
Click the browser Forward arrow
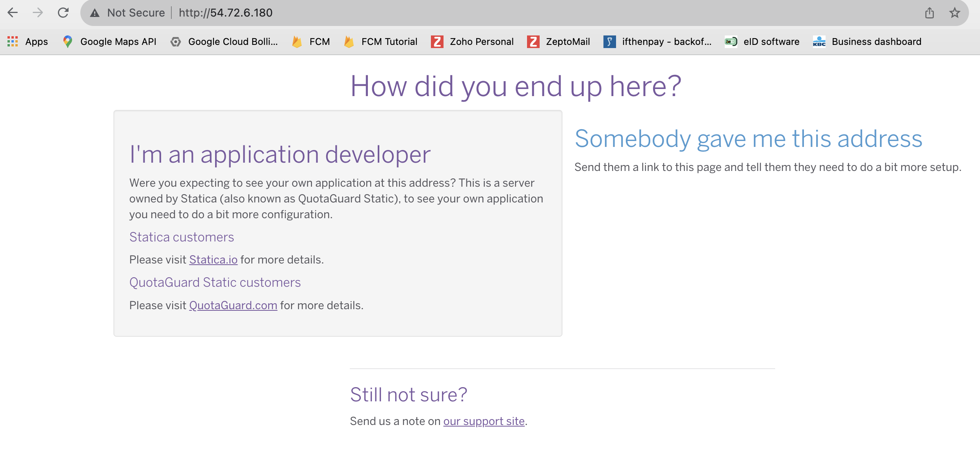(38, 13)
